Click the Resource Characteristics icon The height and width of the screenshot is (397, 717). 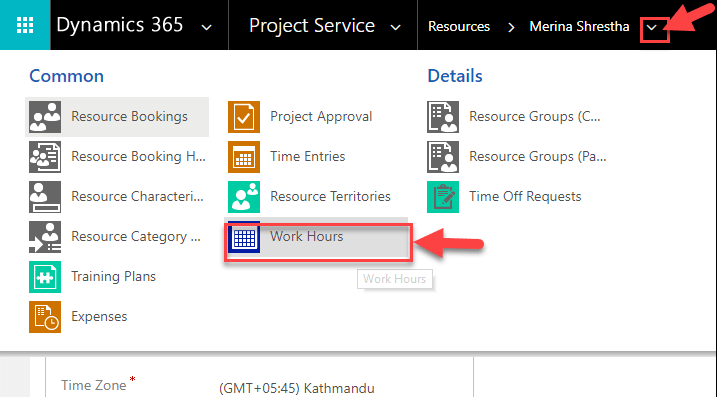coord(45,197)
